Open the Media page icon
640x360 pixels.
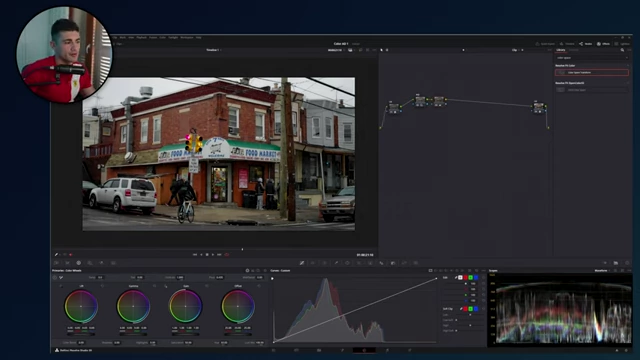(273, 350)
